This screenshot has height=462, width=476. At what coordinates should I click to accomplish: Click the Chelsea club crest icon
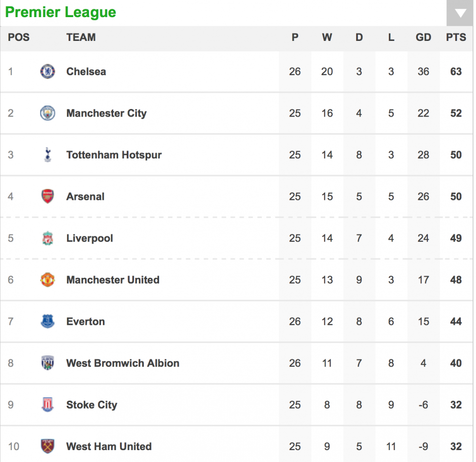(48, 72)
